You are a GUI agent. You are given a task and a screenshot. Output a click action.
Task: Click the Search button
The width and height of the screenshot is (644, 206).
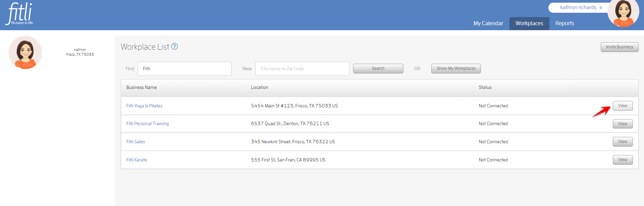click(378, 68)
